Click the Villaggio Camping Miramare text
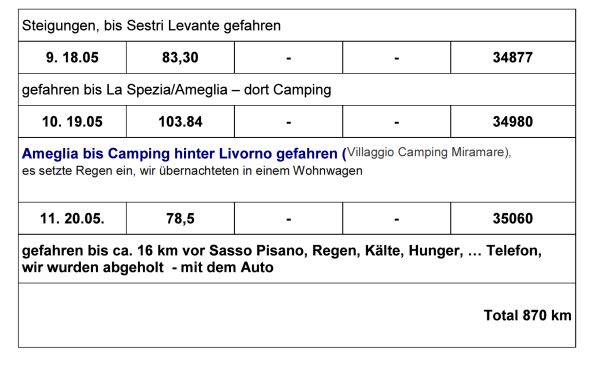Viewport: 600px width, 375px height. click(429, 152)
